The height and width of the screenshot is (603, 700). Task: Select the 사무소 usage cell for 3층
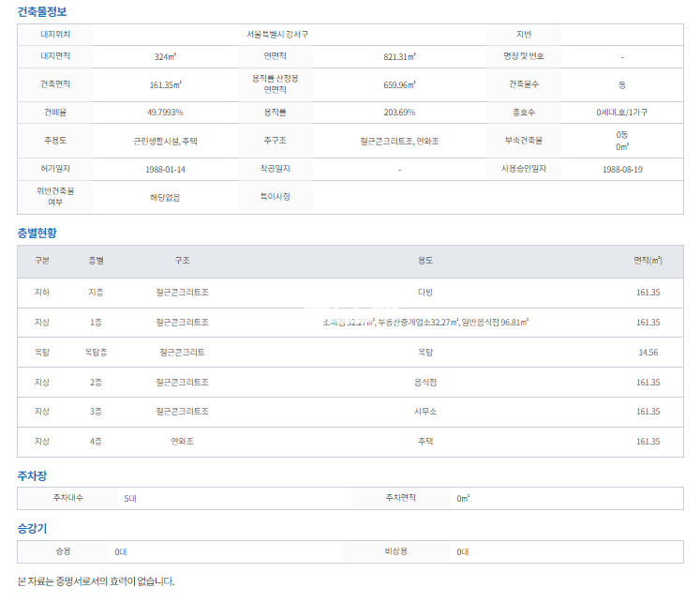coord(424,412)
